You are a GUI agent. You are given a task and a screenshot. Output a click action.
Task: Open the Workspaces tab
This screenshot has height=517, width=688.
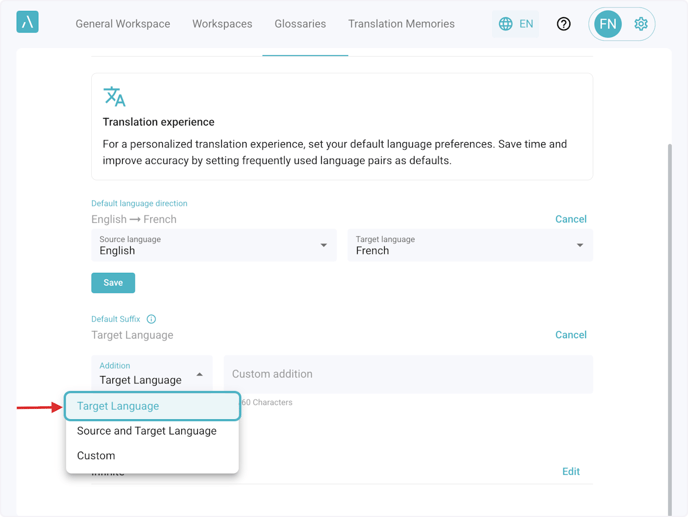(222, 24)
